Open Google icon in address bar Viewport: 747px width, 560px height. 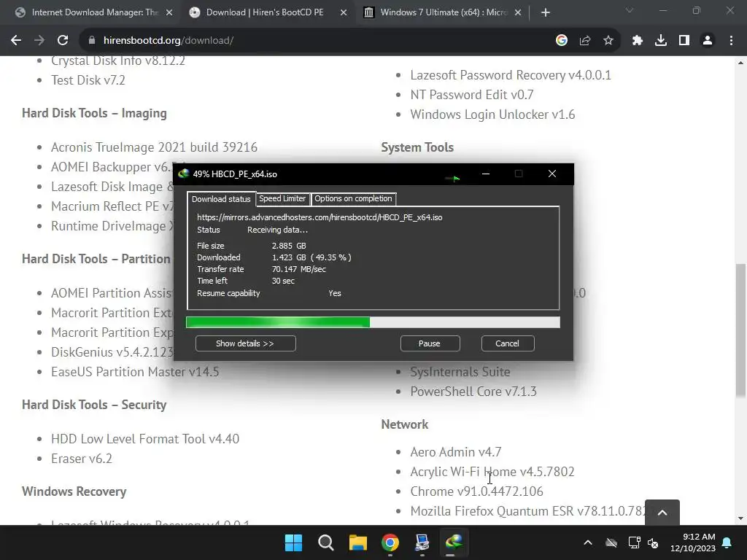tap(562, 41)
